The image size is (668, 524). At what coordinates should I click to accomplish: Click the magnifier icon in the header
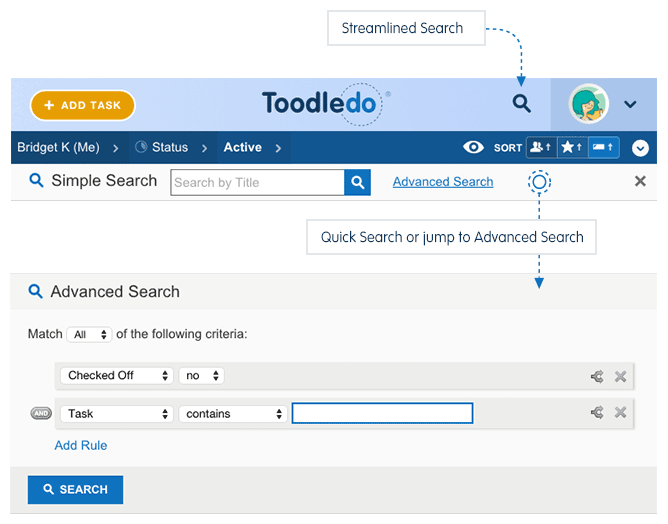coord(521,104)
